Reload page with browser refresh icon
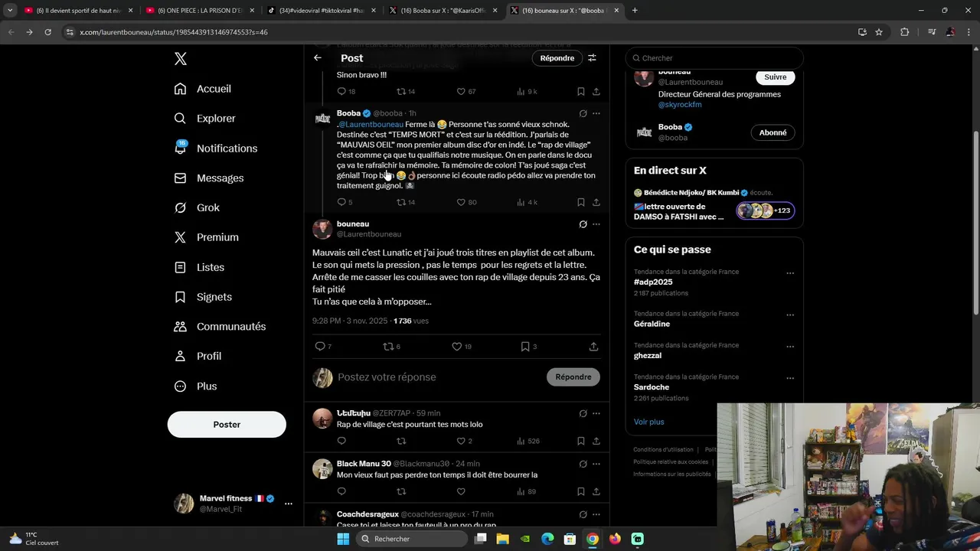This screenshot has height=551, width=980. [47, 32]
